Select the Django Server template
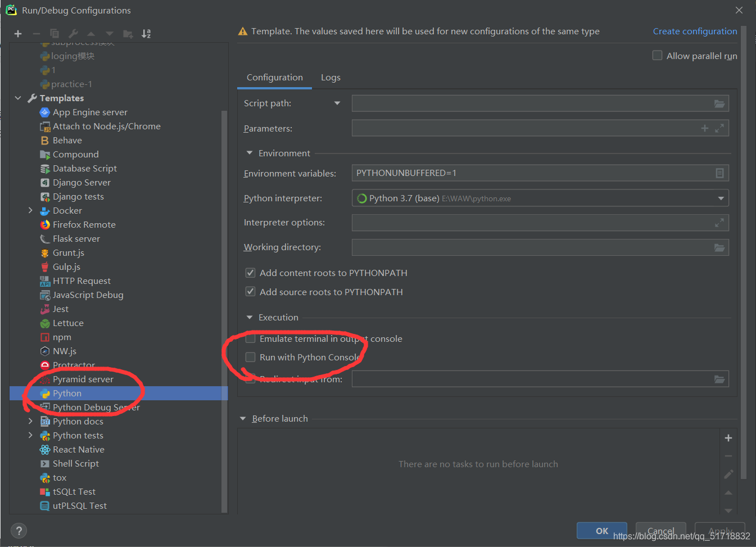The height and width of the screenshot is (547, 756). point(82,183)
